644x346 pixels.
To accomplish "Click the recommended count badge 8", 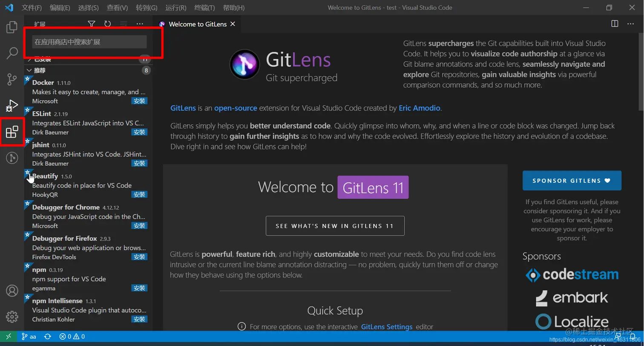I will click(x=146, y=70).
